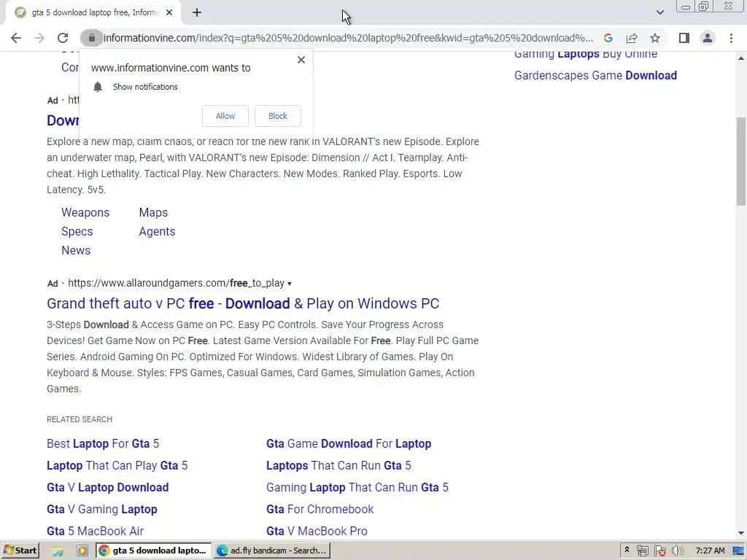Close the gta 5 download tab

[169, 13]
